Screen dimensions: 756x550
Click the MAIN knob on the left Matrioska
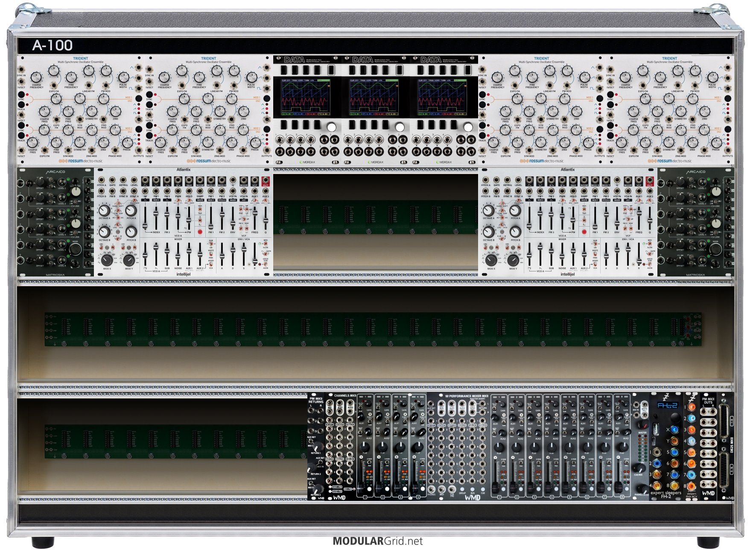75,250
